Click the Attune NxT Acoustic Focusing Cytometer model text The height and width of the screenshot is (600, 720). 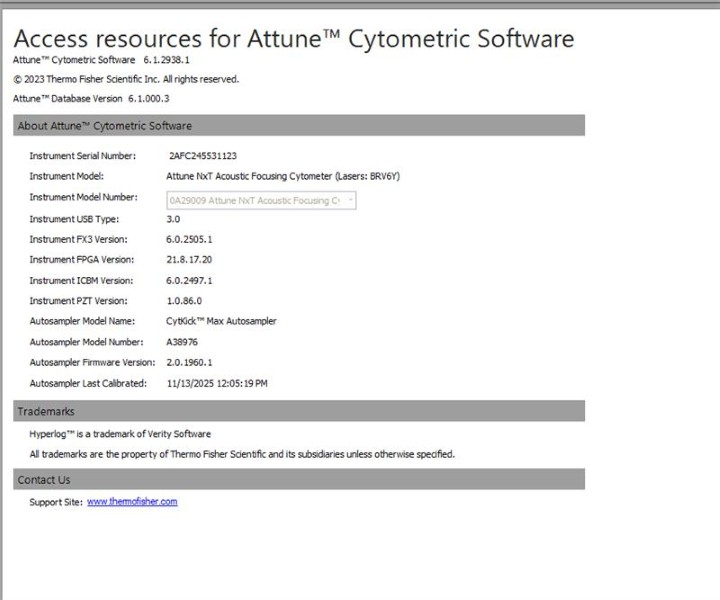coord(282,176)
